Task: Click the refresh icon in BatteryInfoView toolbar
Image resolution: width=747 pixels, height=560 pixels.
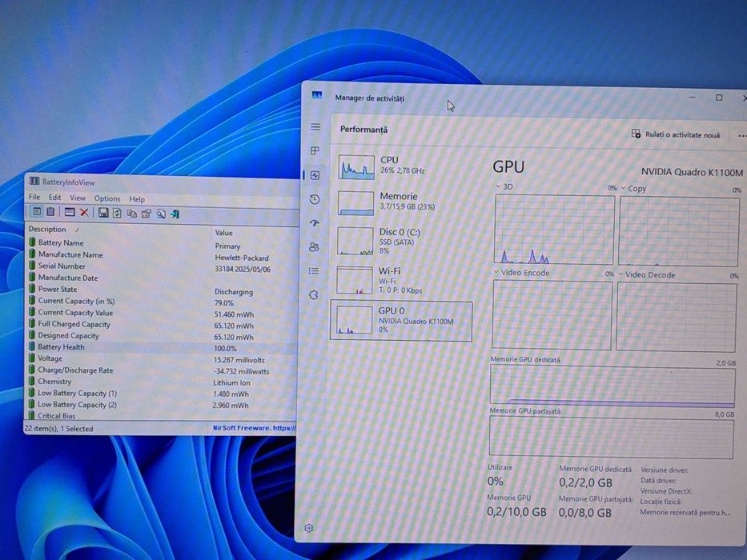Action: 117,214
